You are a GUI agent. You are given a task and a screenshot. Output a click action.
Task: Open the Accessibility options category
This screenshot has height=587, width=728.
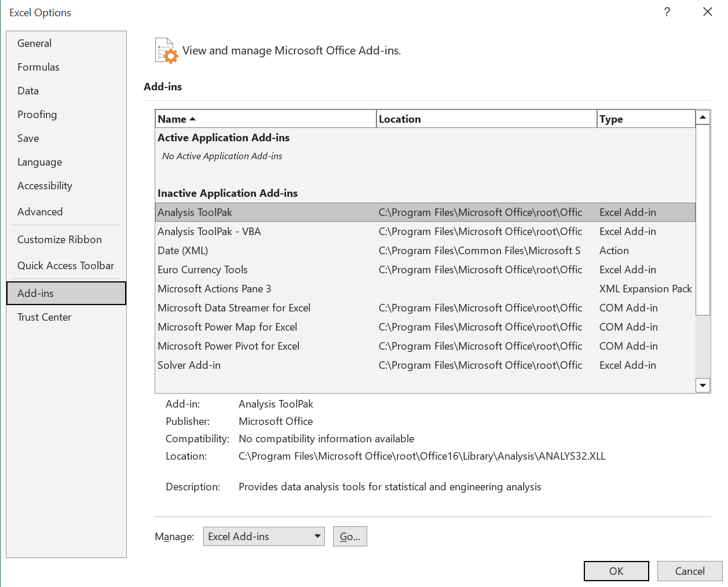[66, 186]
